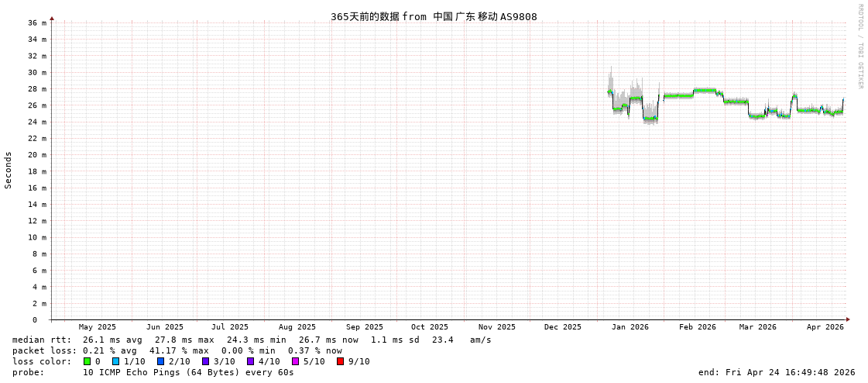Click the May 2025 x-axis label
The height and width of the screenshot is (383, 868).
point(97,327)
